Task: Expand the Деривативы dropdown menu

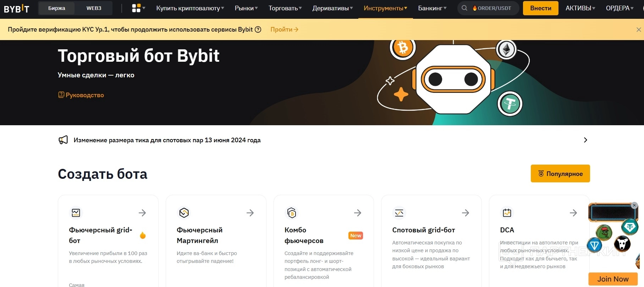Action: tap(333, 8)
